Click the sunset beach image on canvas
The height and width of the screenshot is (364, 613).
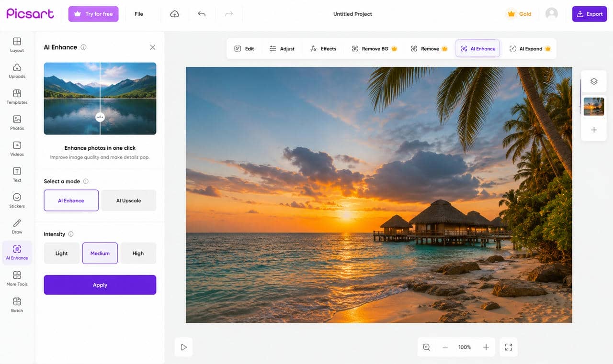(379, 195)
